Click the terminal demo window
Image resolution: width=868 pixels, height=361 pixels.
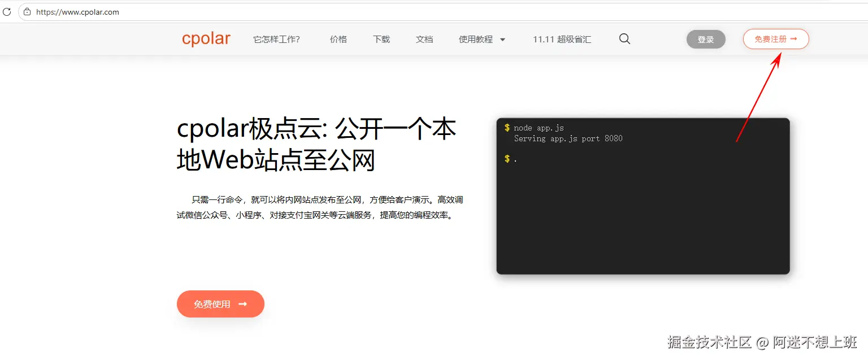pos(643,196)
